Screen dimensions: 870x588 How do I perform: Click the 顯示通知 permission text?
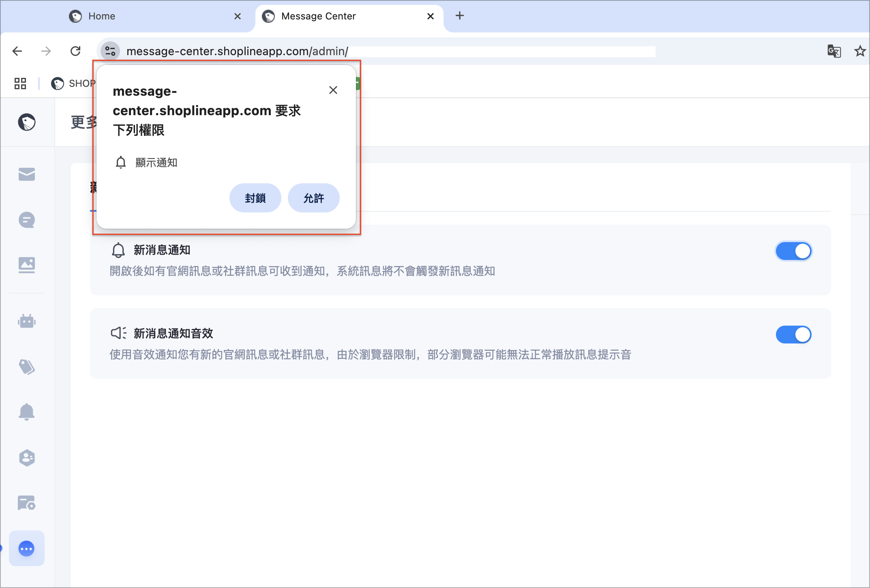pos(156,163)
